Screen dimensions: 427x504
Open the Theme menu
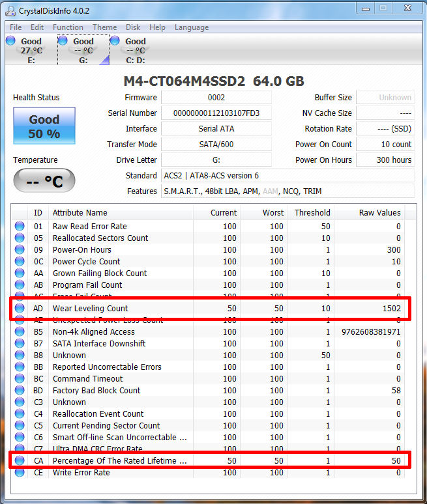tap(104, 27)
